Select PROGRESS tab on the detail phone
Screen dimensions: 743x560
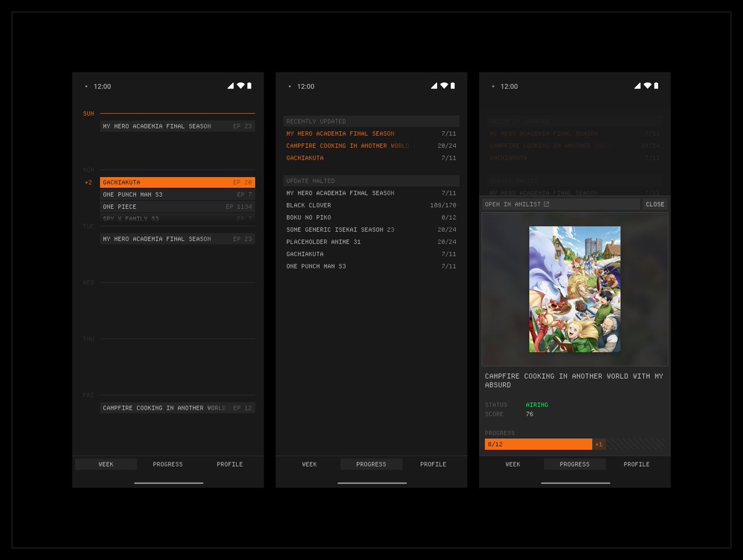coord(575,464)
